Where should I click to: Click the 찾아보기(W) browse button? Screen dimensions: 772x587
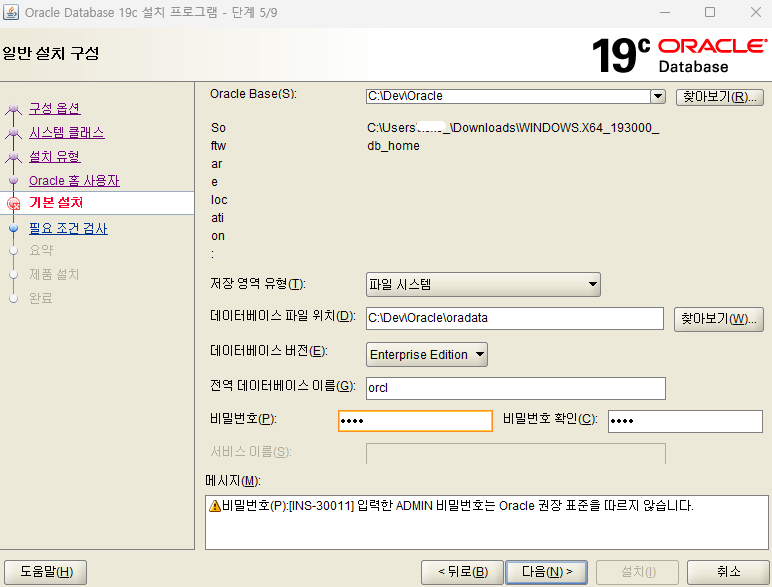click(718, 319)
